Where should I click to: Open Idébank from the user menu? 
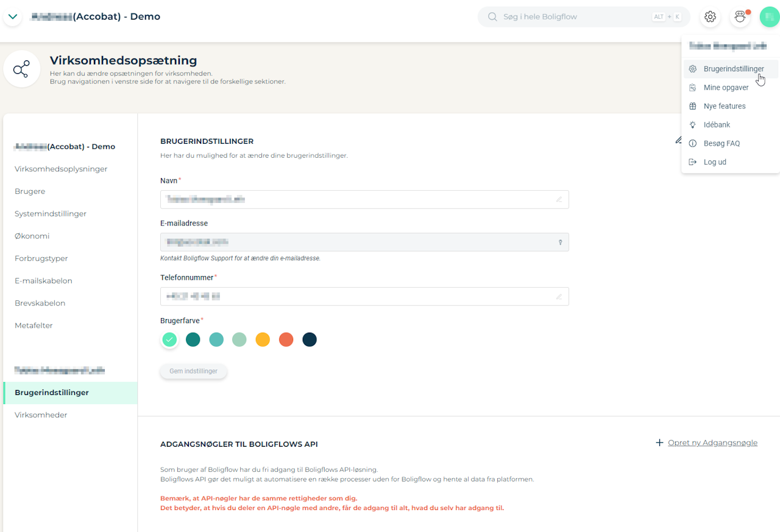(717, 125)
